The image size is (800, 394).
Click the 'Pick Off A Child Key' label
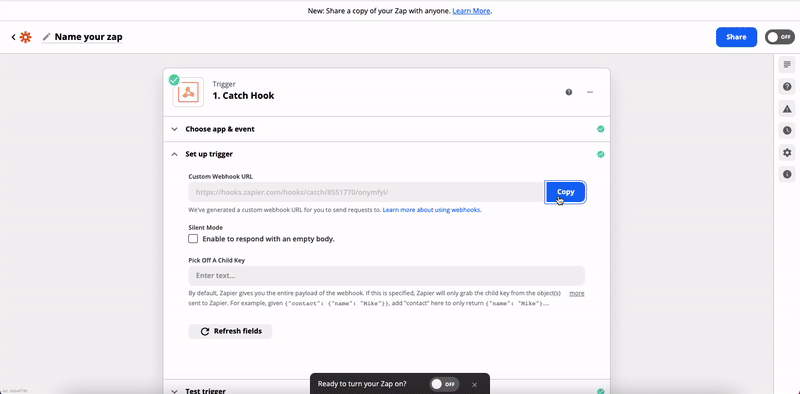pos(217,260)
